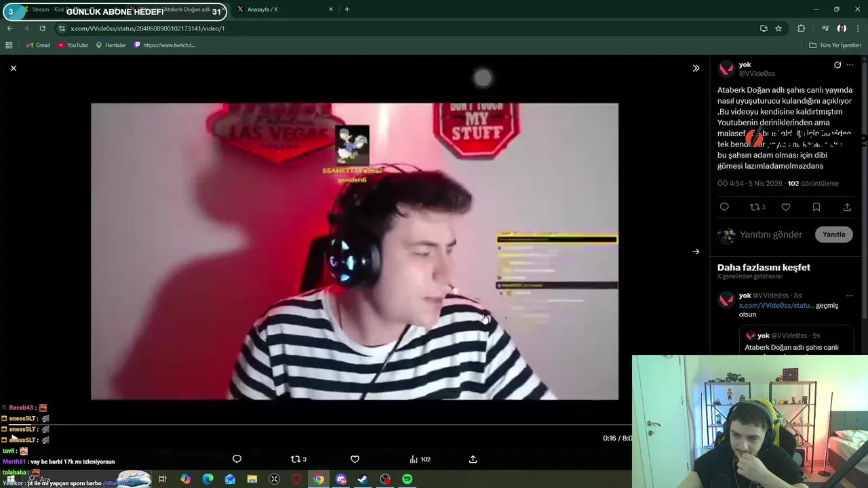The width and height of the screenshot is (868, 488).
Task: Open 'Tüm Yer İşaretleri' bookmarks folder
Action: 835,45
